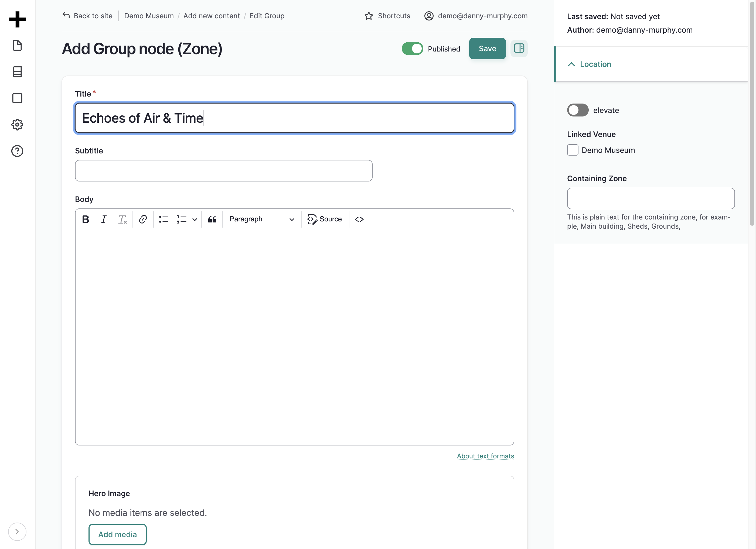
Task: Open the page document icon in sidebar
Action: (x=17, y=45)
